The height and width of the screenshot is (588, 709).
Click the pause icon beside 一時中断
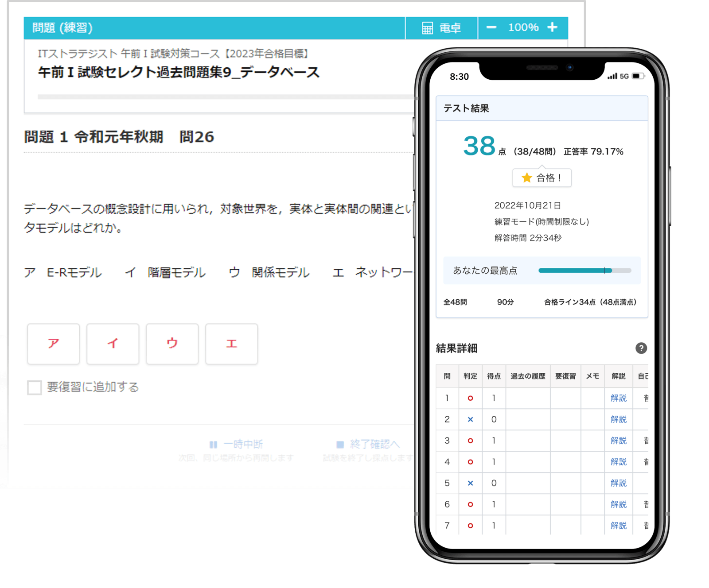213,444
